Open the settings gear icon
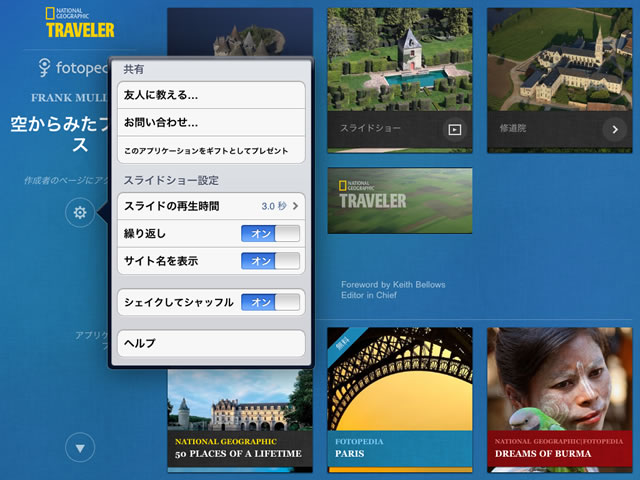640x480 pixels. pos(80,212)
